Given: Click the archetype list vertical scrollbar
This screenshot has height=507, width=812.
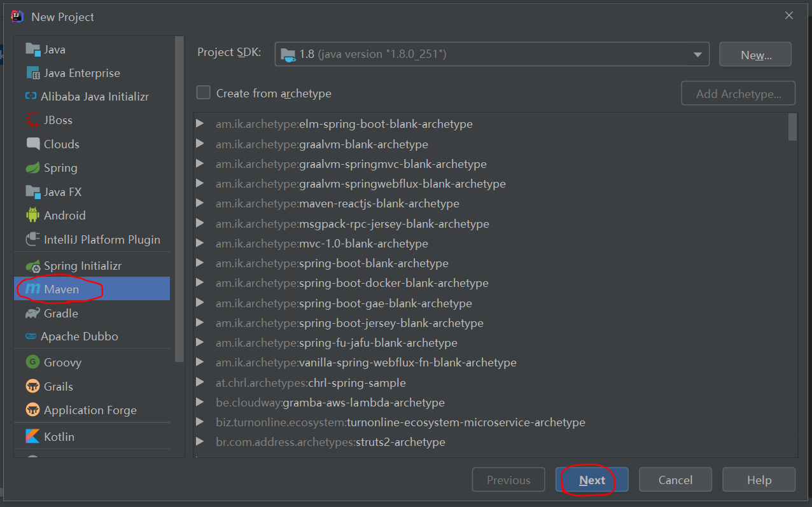Looking at the screenshot, I should pyautogui.click(x=792, y=127).
